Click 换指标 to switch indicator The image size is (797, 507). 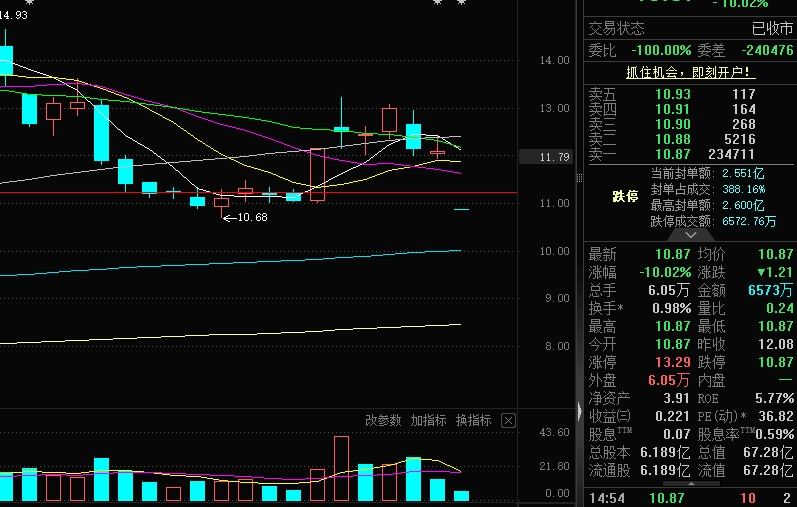(x=473, y=421)
